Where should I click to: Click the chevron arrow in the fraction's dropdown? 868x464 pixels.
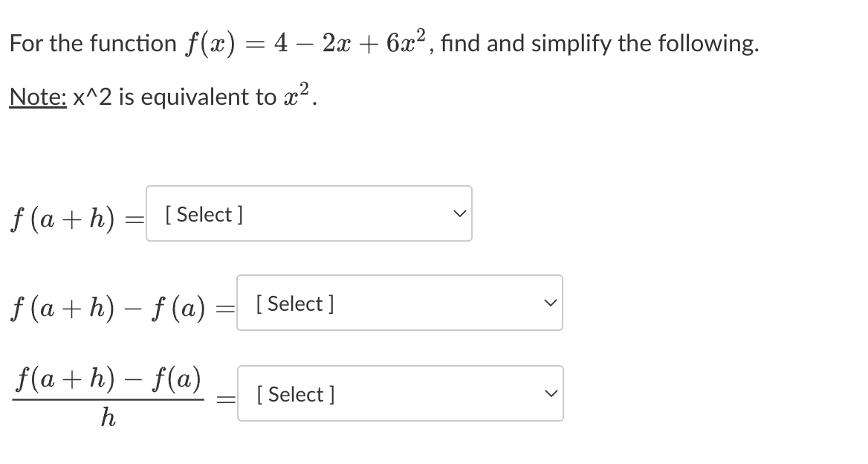pos(551,393)
